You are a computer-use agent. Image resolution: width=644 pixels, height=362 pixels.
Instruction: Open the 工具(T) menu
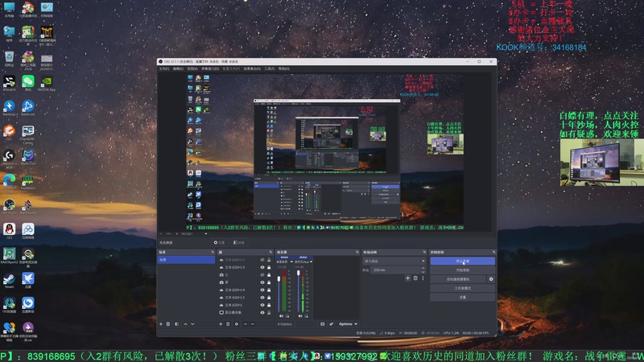coord(270,69)
